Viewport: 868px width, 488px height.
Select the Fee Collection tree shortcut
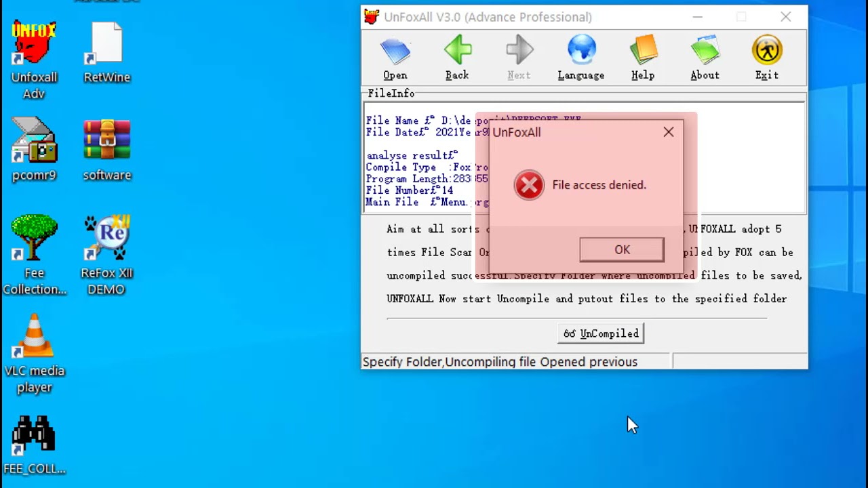click(34, 255)
